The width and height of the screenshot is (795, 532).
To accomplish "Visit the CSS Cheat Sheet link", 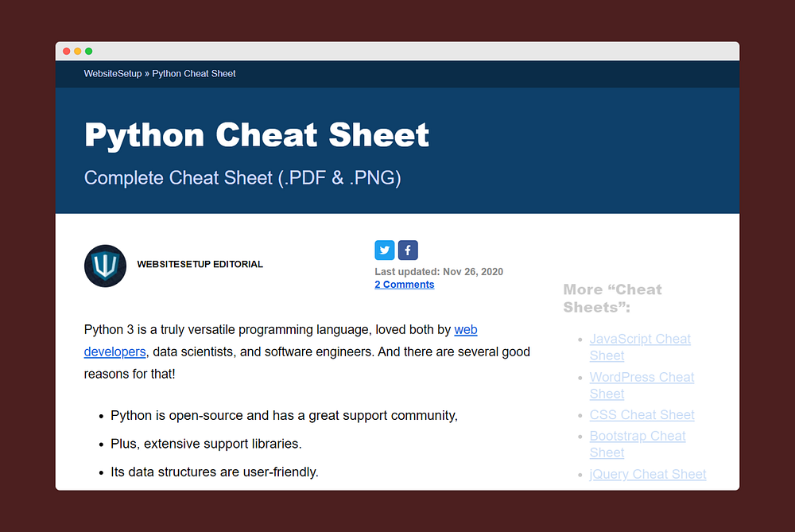I will pos(642,415).
